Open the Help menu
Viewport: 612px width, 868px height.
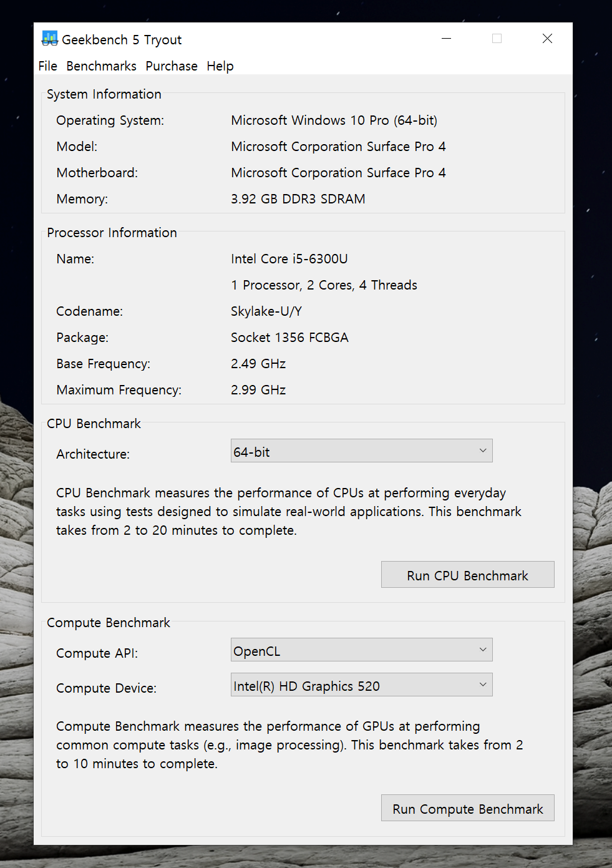pyautogui.click(x=220, y=66)
